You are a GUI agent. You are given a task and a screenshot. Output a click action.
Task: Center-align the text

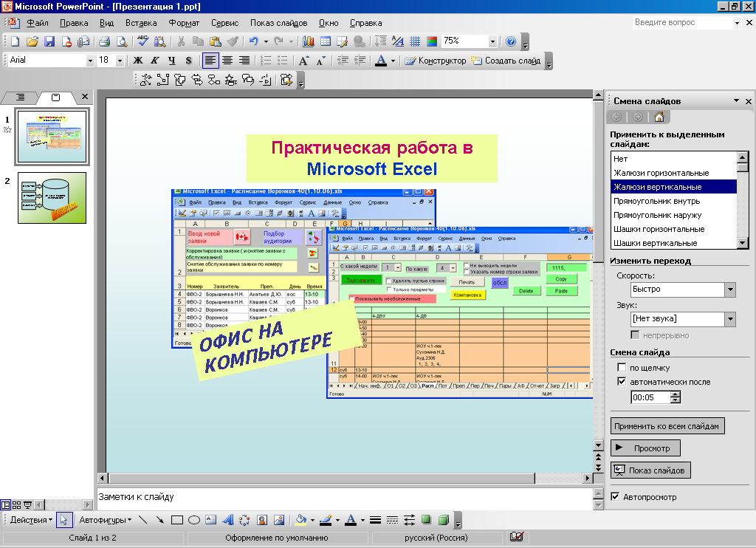point(227,61)
